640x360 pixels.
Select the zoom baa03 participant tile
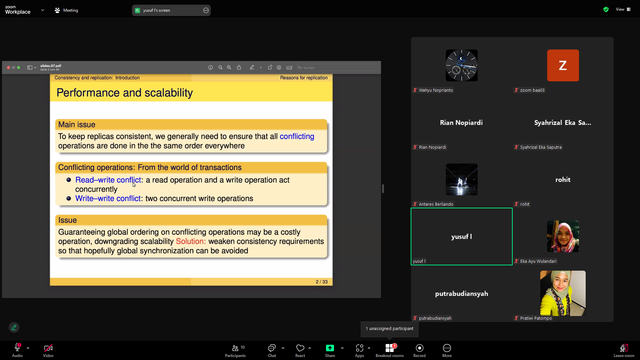click(562, 65)
